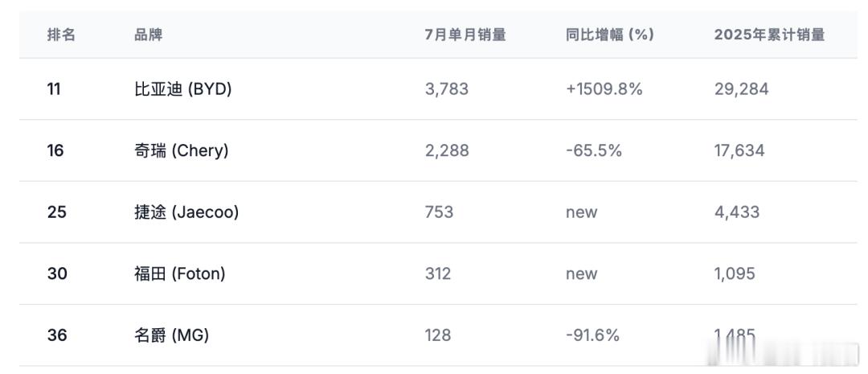The width and height of the screenshot is (868, 374).
Task: Select the 2025年累计销量 column header
Action: coord(769,35)
